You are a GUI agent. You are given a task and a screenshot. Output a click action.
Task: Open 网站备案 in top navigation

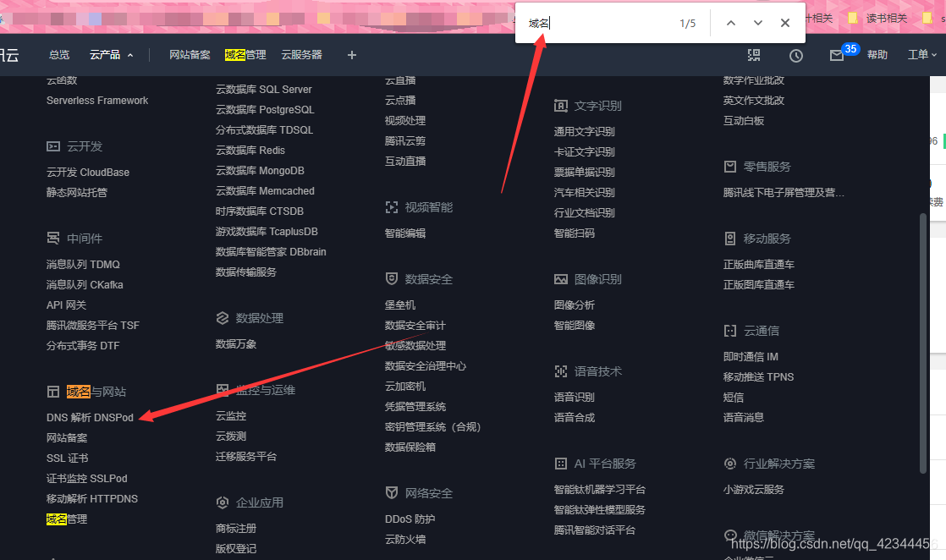(190, 55)
